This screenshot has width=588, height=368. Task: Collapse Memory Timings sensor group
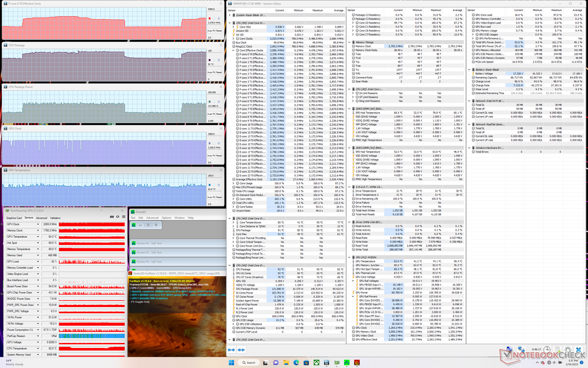click(x=349, y=42)
